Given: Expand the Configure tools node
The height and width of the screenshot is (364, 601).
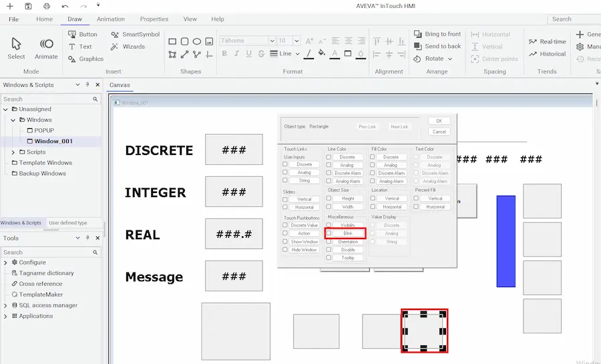Looking at the screenshot, I should [x=5, y=262].
